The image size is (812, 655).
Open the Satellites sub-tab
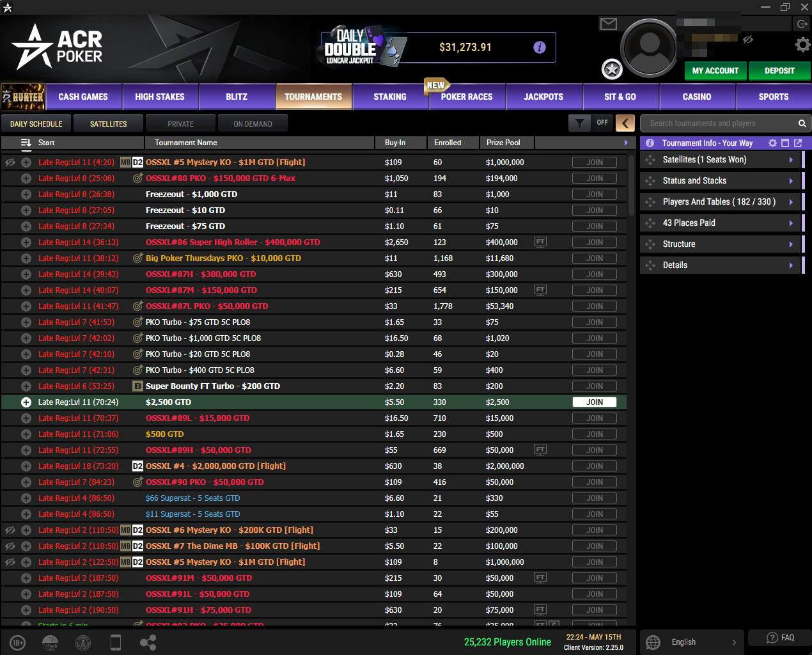tap(108, 123)
